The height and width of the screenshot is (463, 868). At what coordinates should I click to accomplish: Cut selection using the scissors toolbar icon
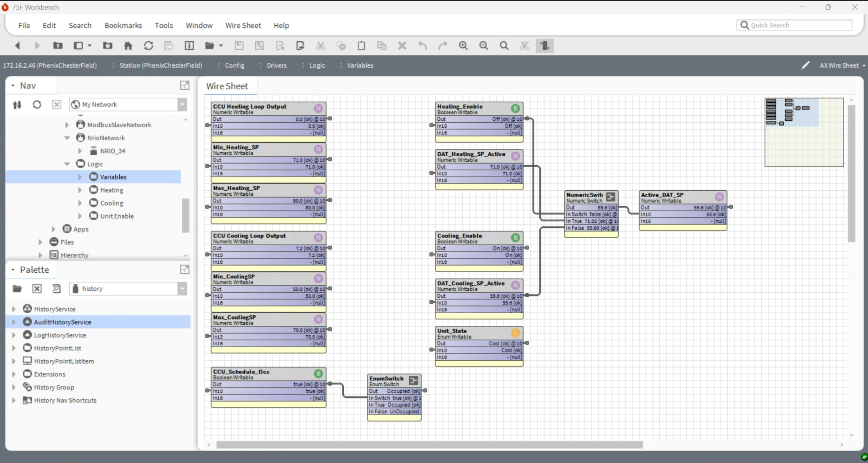pyautogui.click(x=320, y=46)
